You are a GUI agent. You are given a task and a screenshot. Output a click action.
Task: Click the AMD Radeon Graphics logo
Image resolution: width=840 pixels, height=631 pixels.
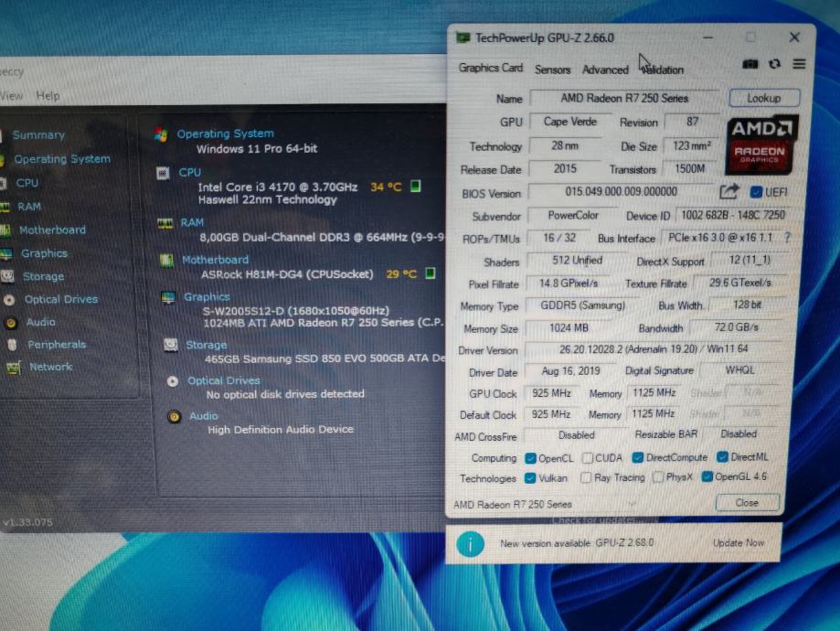pos(760,144)
